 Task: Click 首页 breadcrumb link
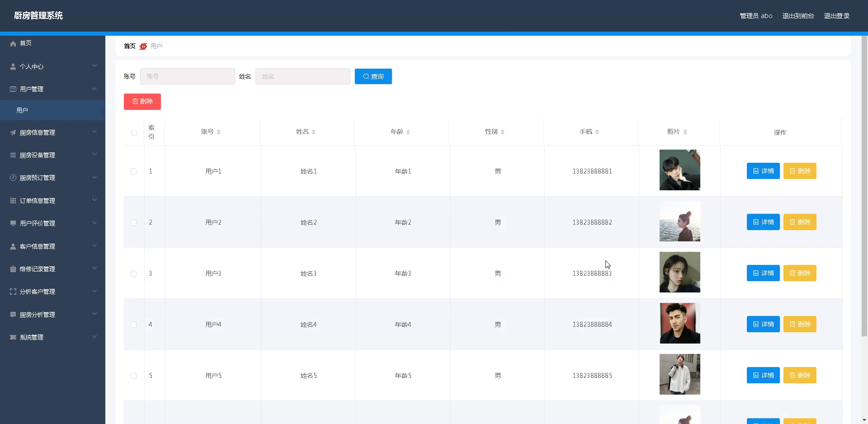130,46
